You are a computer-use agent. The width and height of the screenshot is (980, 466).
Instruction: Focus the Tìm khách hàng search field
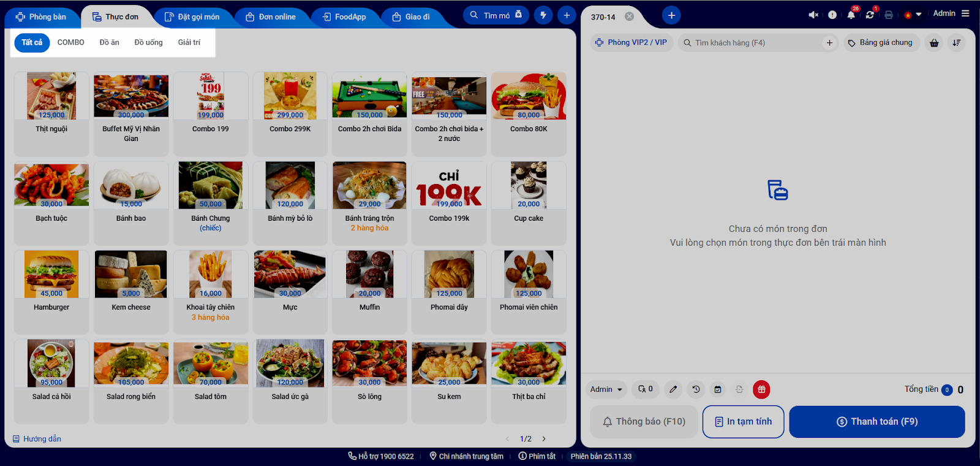coord(758,43)
